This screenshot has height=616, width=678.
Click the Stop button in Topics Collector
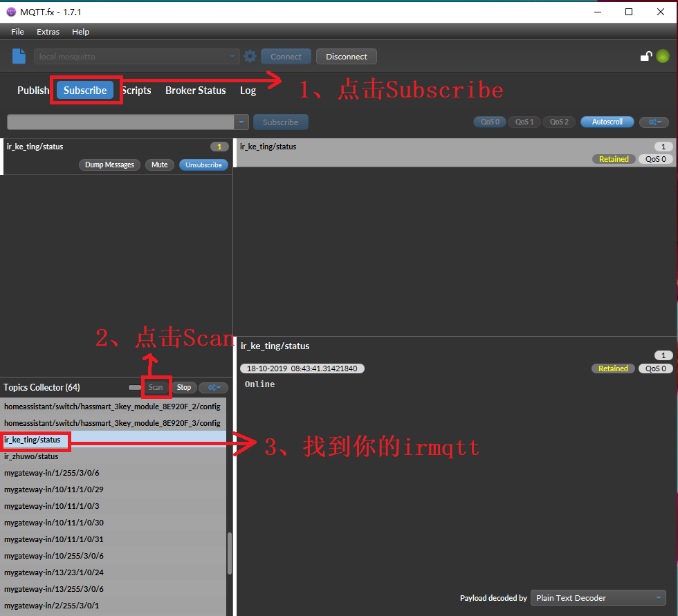(184, 387)
